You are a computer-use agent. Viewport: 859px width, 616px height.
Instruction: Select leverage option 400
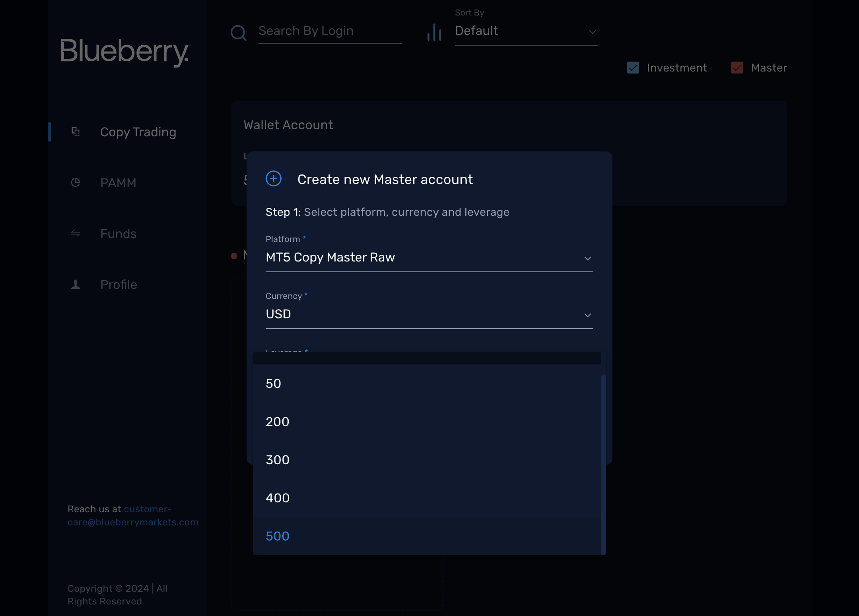click(x=427, y=498)
